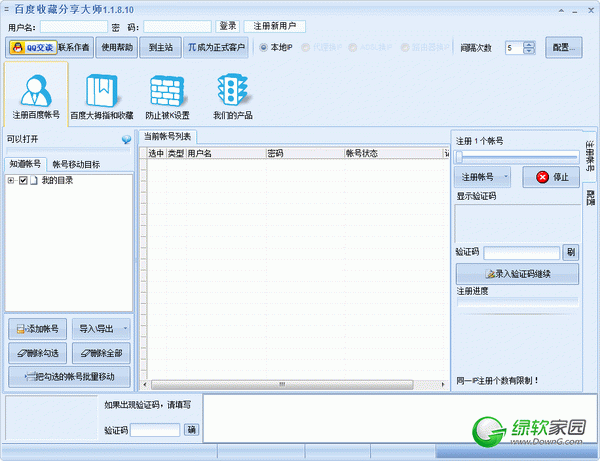Click the document icon beside 我的目录
The image size is (600, 461).
[34, 180]
